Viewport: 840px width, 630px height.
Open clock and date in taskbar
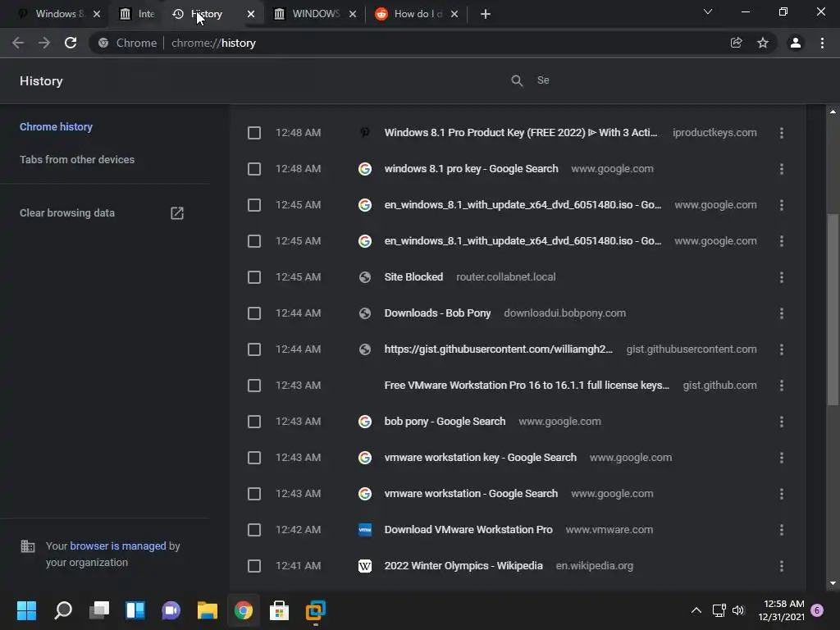(x=781, y=610)
